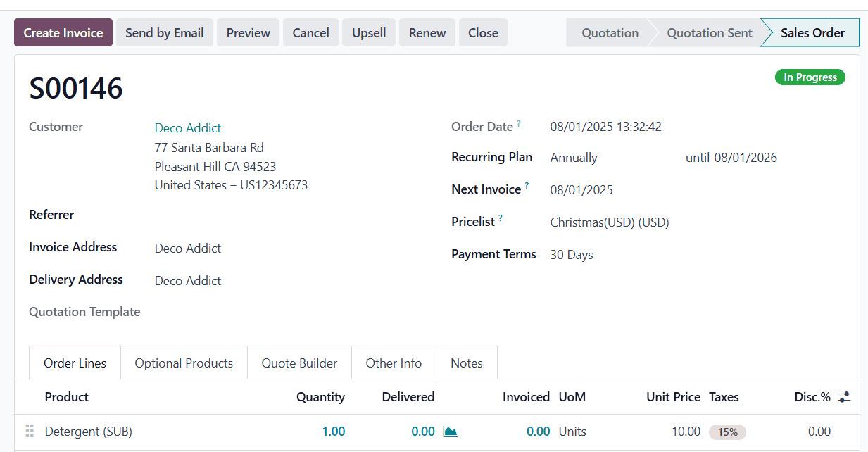868x452 pixels.
Task: Open the delivered forecast chart icon
Action: tap(450, 432)
